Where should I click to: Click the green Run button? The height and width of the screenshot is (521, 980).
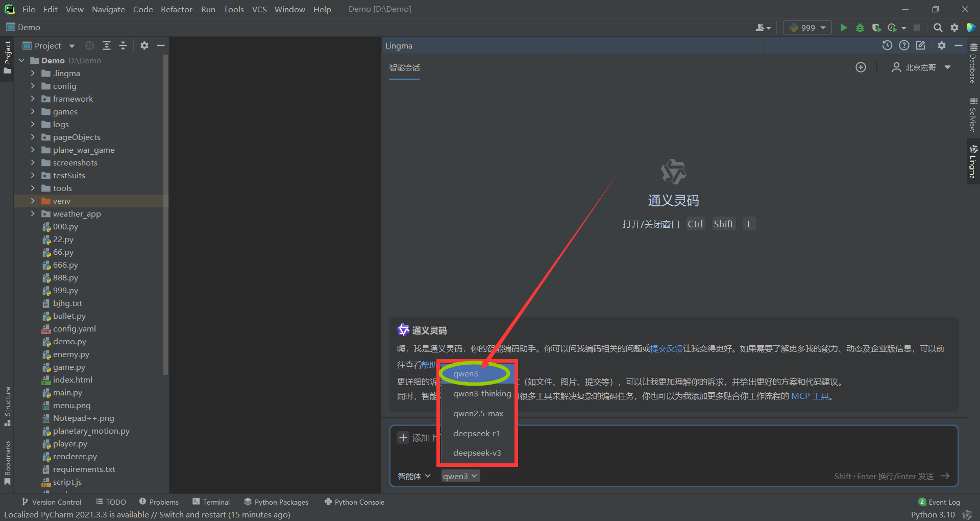click(844, 28)
